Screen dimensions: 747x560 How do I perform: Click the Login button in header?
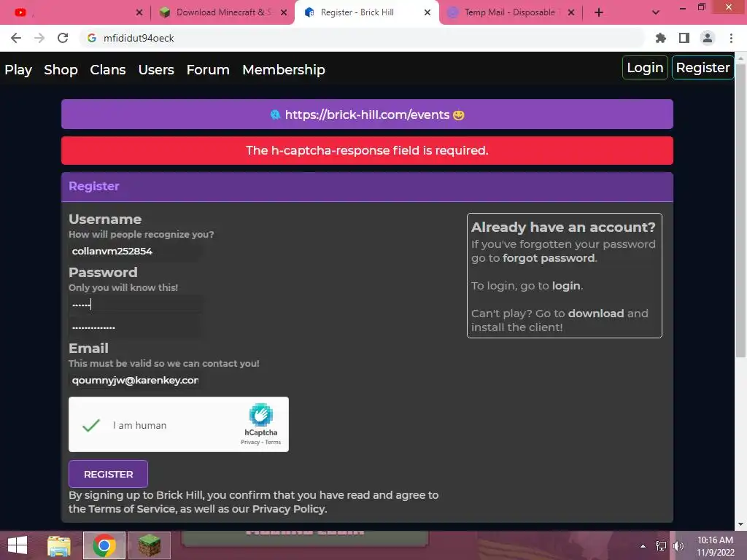645,68
